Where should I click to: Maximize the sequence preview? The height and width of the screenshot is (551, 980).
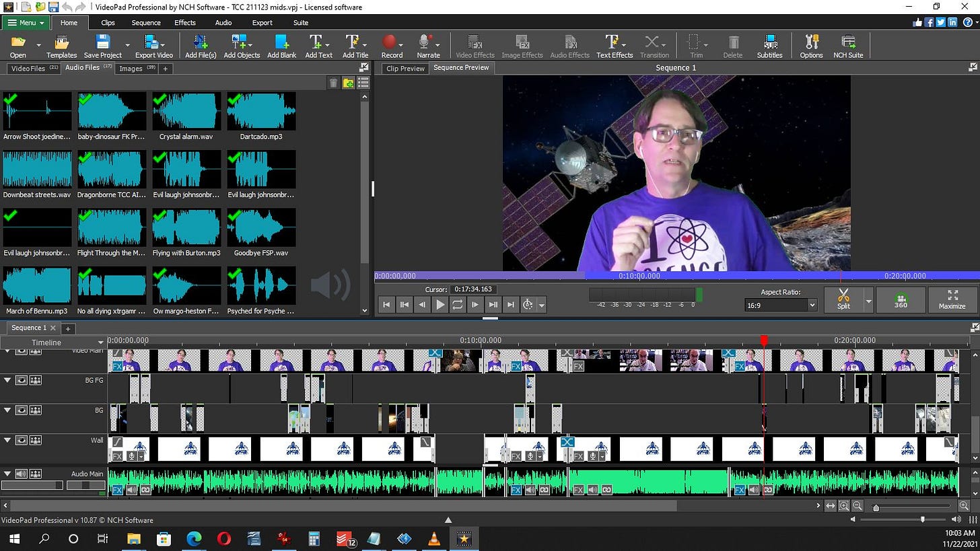[952, 299]
